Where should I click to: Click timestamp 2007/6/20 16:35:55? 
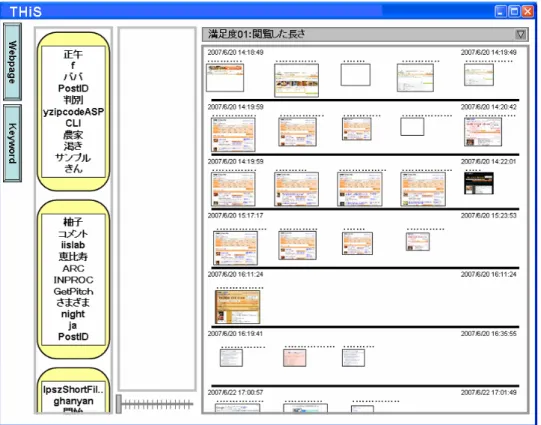489,334
